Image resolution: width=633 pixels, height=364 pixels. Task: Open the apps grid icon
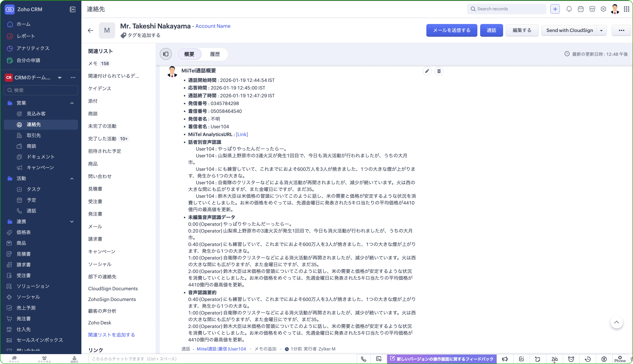(x=626, y=9)
